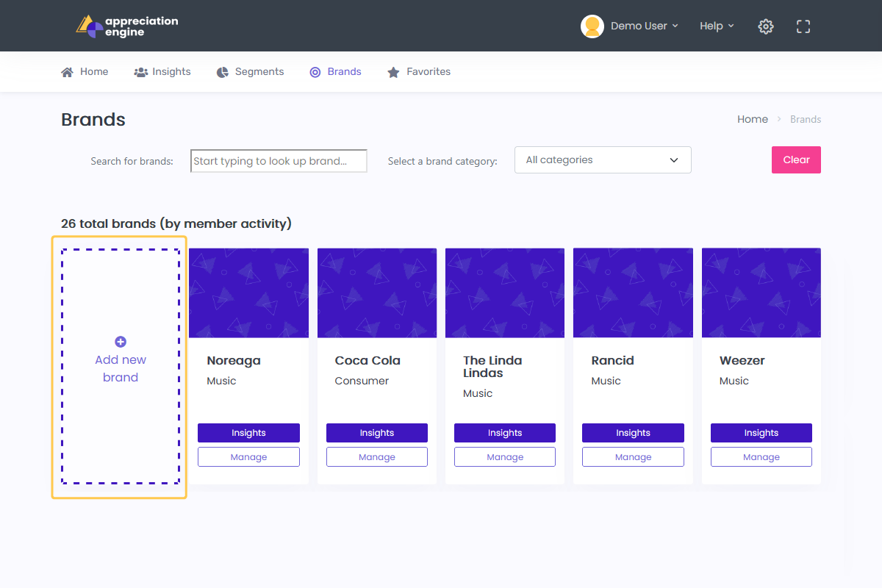Click the Brands target icon
882x588 pixels.
point(315,72)
